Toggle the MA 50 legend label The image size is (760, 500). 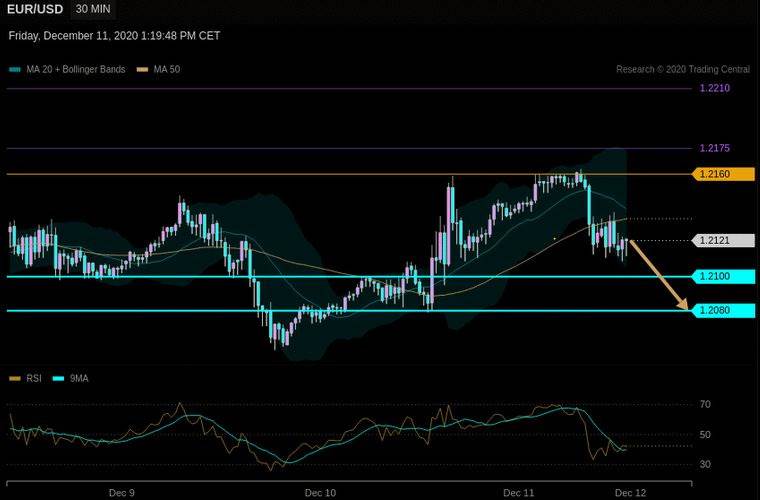click(x=167, y=69)
